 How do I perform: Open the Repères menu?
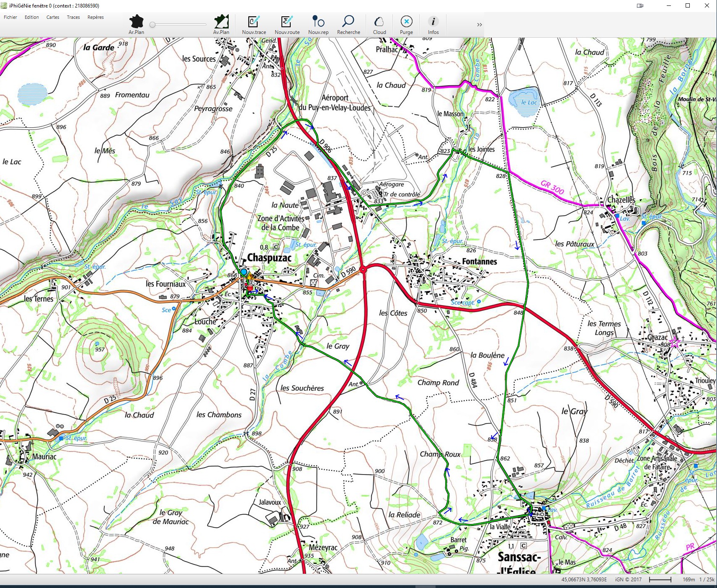[x=95, y=17]
